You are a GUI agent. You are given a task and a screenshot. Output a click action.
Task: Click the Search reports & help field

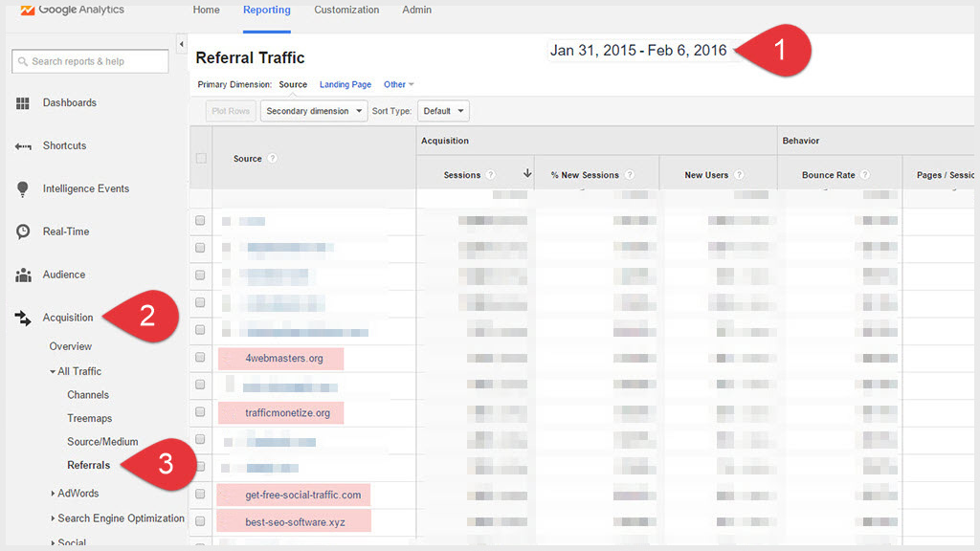90,61
